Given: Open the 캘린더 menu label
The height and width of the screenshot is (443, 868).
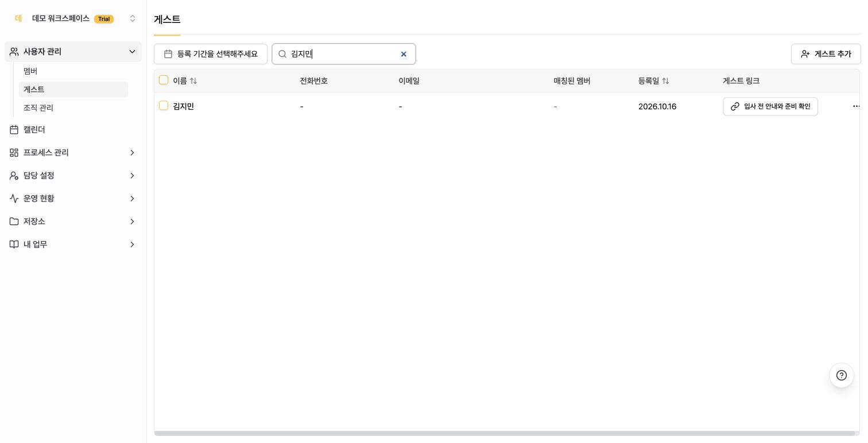Looking at the screenshot, I should coord(34,130).
